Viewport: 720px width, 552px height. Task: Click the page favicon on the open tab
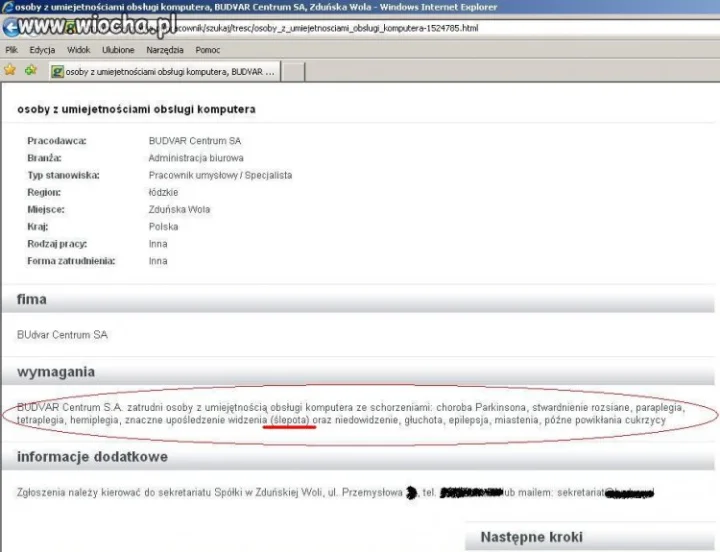pos(57,72)
